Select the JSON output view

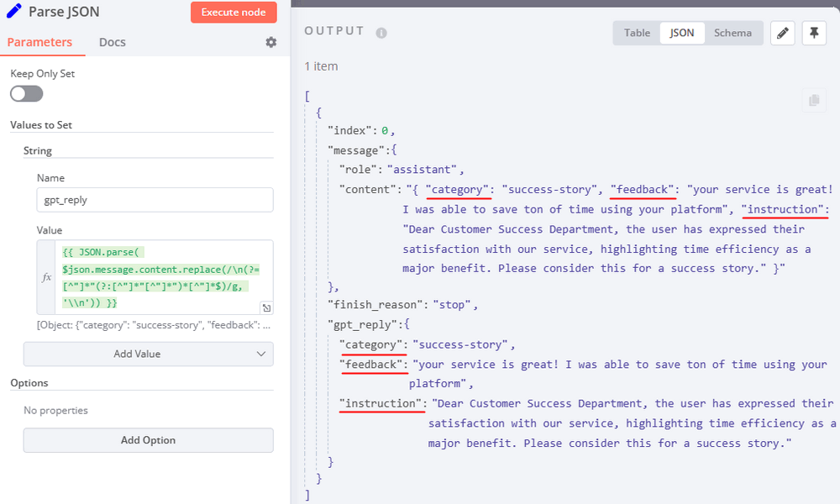[x=682, y=33]
